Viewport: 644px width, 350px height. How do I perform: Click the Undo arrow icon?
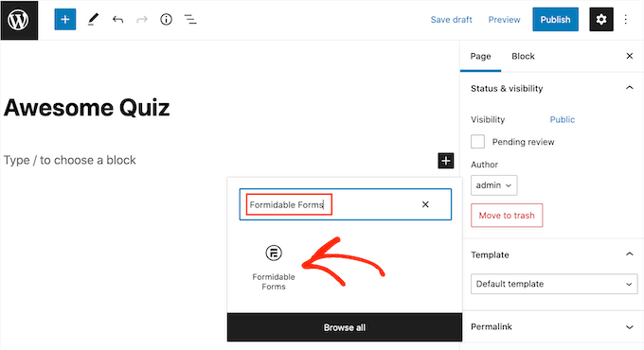(117, 19)
